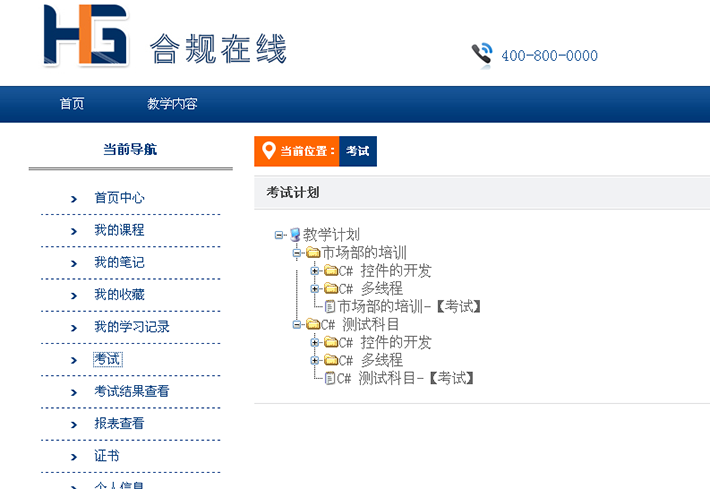
Task: Click the folder icon of 市场部的培训
Action: click(x=313, y=253)
